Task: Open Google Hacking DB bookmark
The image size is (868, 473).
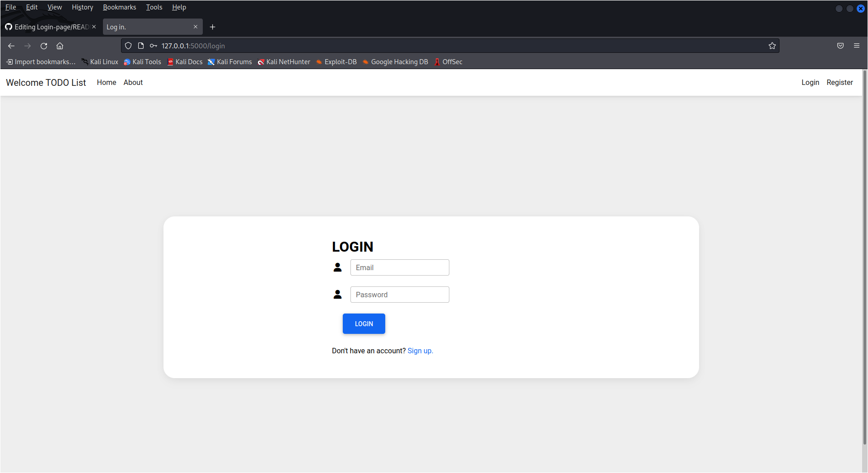Action: point(395,62)
